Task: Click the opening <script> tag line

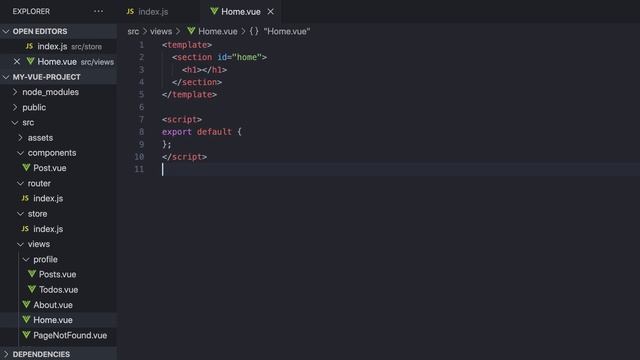Action: 182,120
